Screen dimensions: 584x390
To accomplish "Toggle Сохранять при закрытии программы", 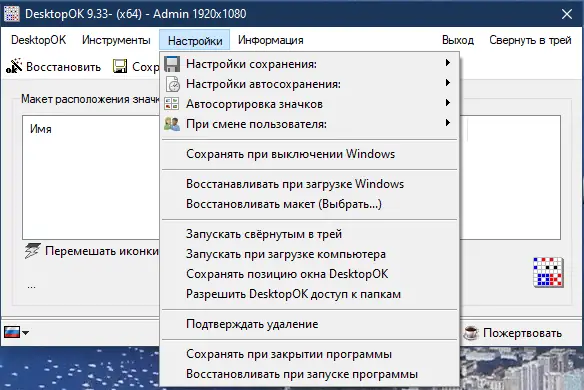I will click(310, 354).
